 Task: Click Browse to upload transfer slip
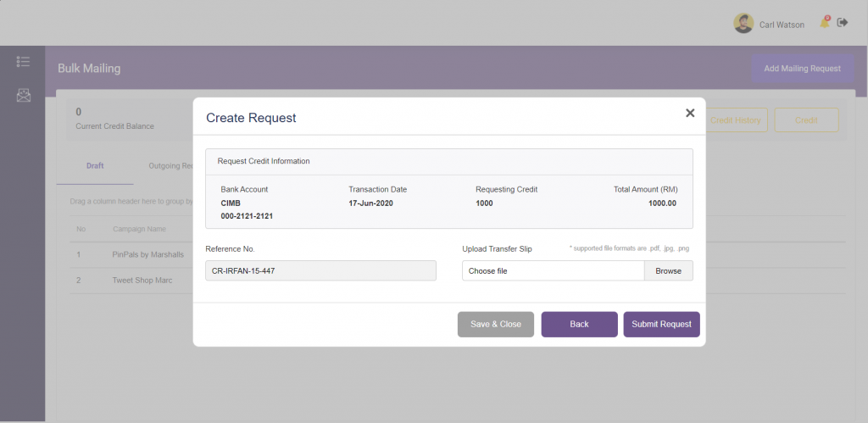tap(668, 270)
